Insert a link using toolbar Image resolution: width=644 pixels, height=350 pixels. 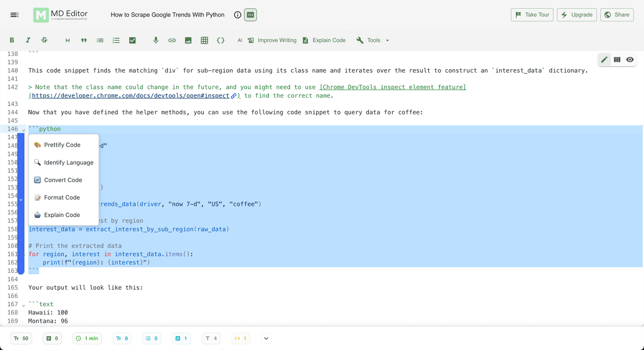pos(172,40)
